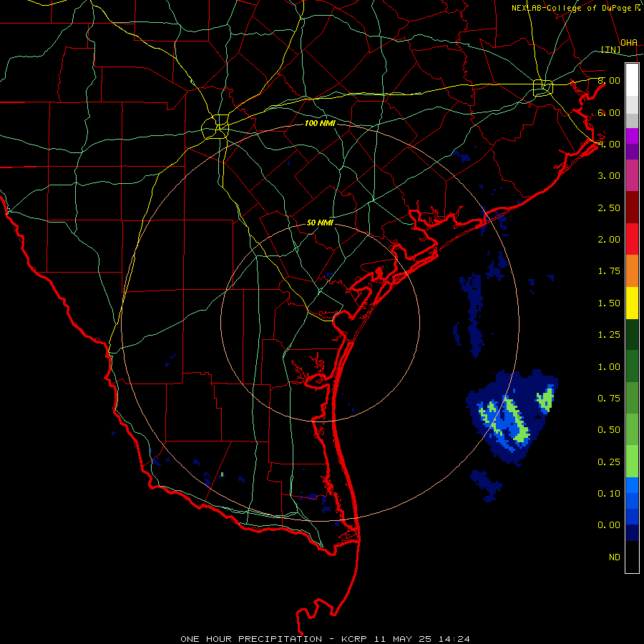The width and height of the screenshot is (644, 644).
Task: Click the 6.00 legend value
Action: pos(609,112)
